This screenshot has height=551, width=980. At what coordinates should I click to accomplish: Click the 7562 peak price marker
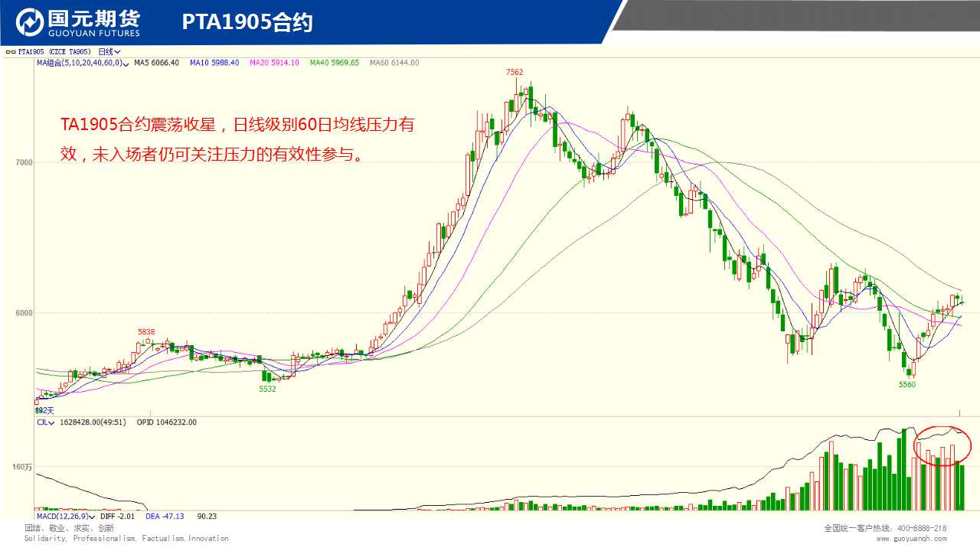pos(514,73)
